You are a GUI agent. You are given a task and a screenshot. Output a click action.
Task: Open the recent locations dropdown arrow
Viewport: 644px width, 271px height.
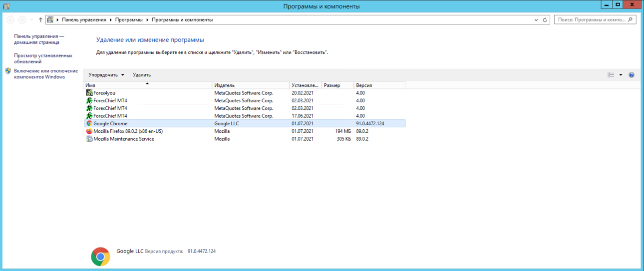coord(32,20)
